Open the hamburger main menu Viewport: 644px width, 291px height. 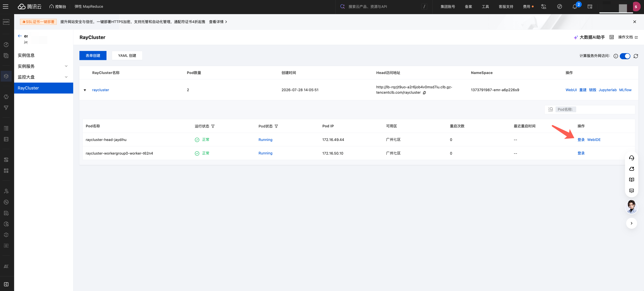[6, 7]
